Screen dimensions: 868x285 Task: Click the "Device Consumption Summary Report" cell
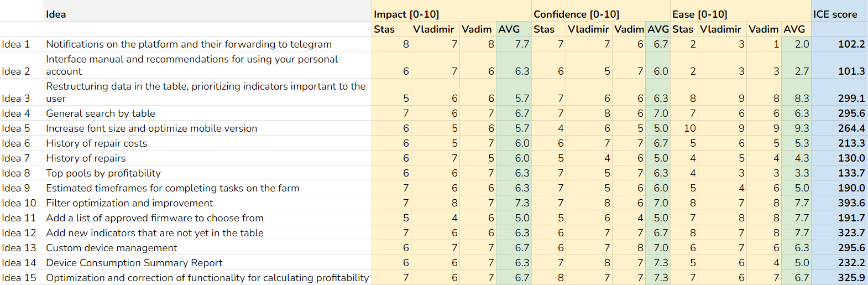(x=134, y=263)
